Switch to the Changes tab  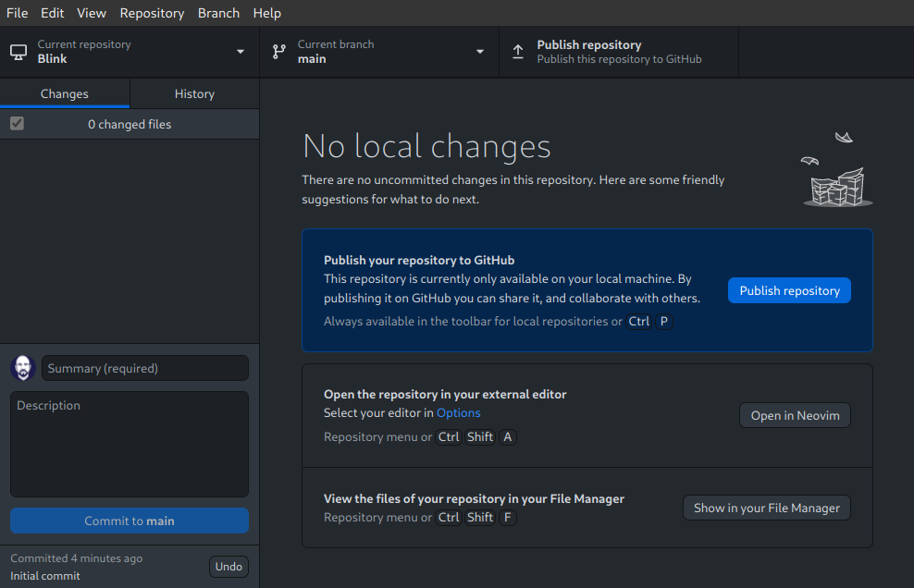pos(65,93)
